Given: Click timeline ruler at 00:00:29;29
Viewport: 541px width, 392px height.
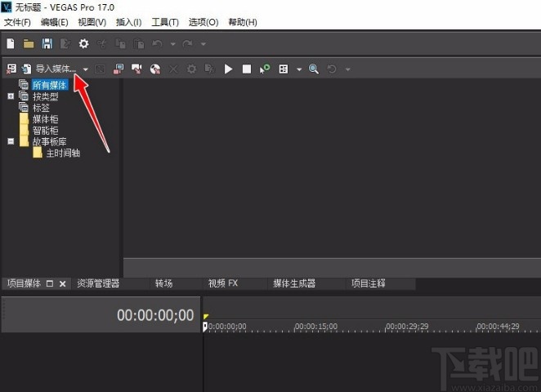Looking at the screenshot, I should [407, 327].
